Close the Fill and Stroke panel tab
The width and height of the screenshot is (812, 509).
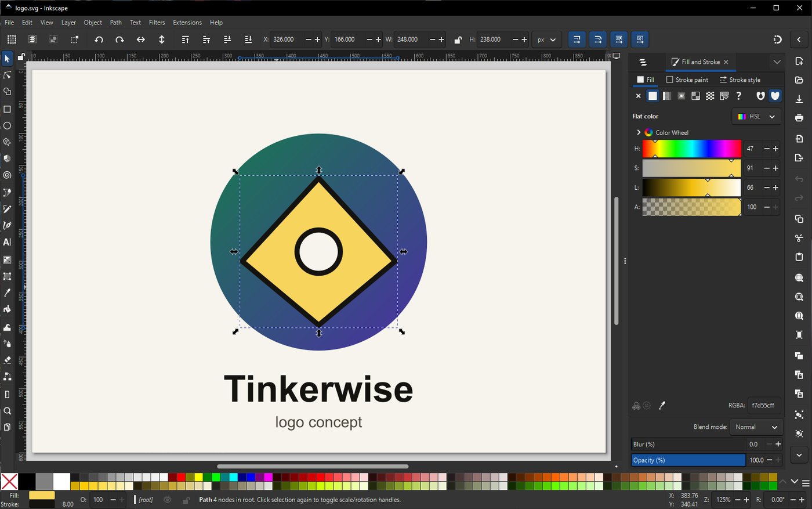pos(726,62)
